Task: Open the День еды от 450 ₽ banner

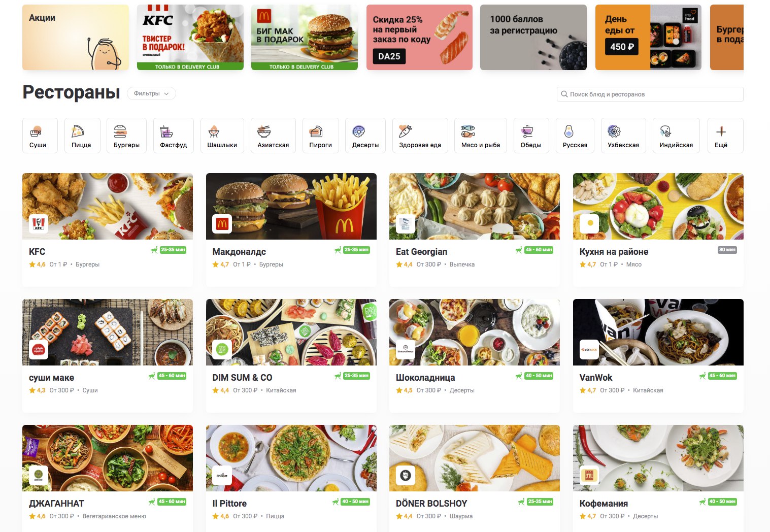Action: coord(648,38)
